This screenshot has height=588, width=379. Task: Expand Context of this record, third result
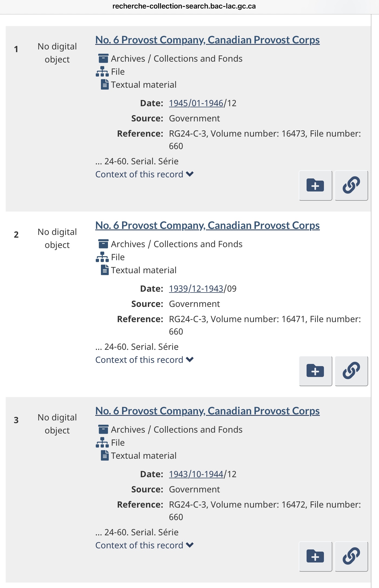[x=144, y=545]
